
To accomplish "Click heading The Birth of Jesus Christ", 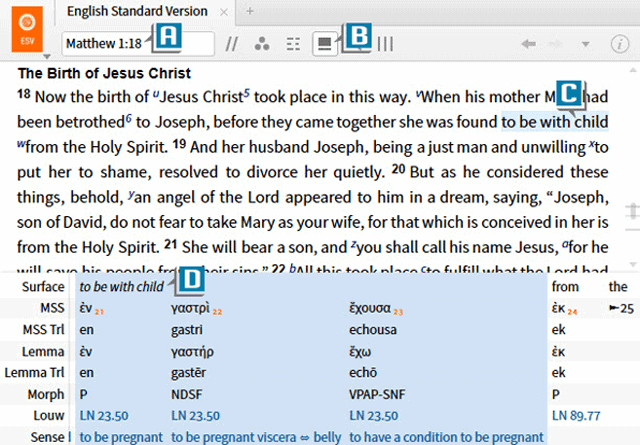I will [104, 73].
